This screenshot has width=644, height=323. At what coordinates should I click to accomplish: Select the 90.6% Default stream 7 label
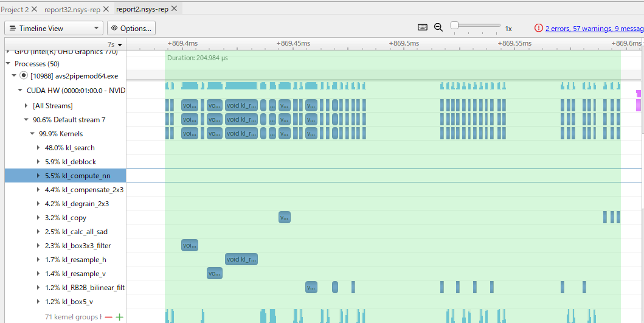click(x=69, y=120)
